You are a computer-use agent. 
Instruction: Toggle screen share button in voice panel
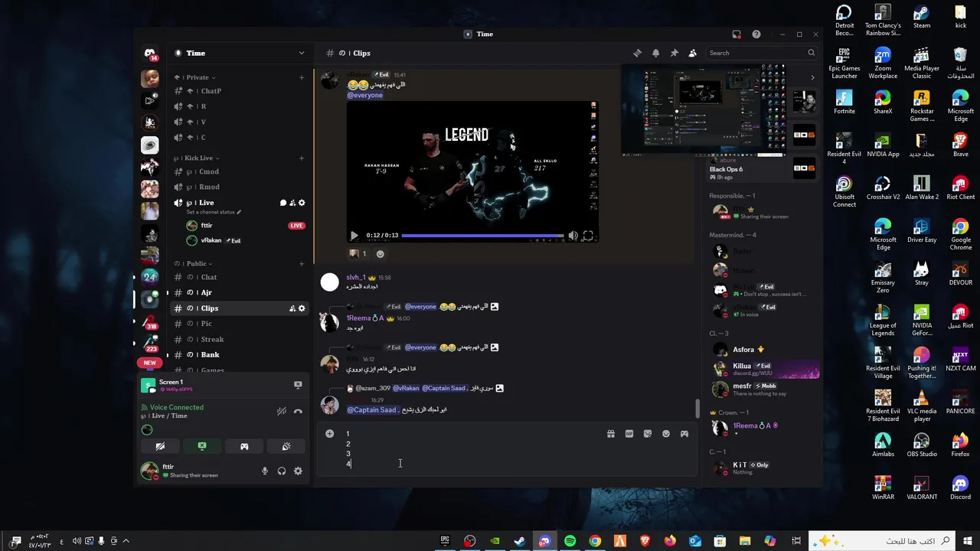[x=202, y=446]
